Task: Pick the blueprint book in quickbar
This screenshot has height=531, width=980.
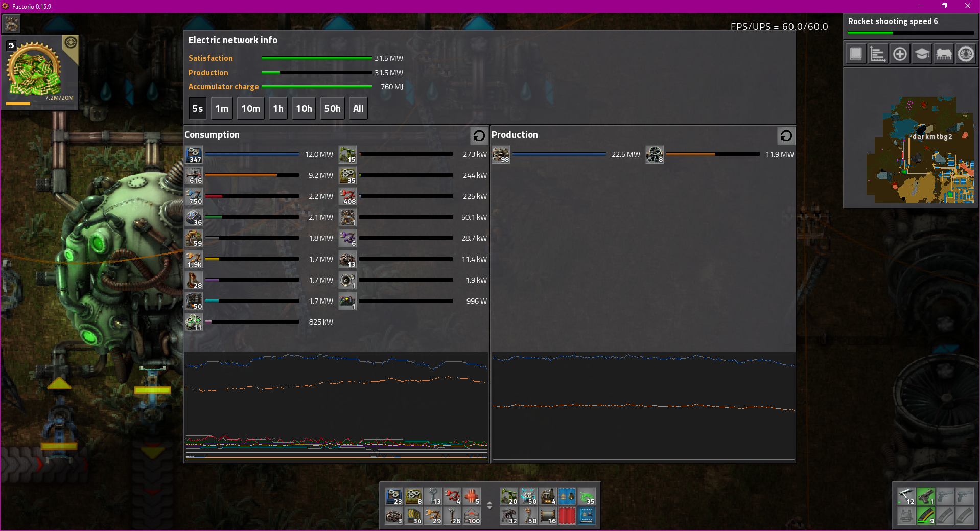Action: point(586,516)
